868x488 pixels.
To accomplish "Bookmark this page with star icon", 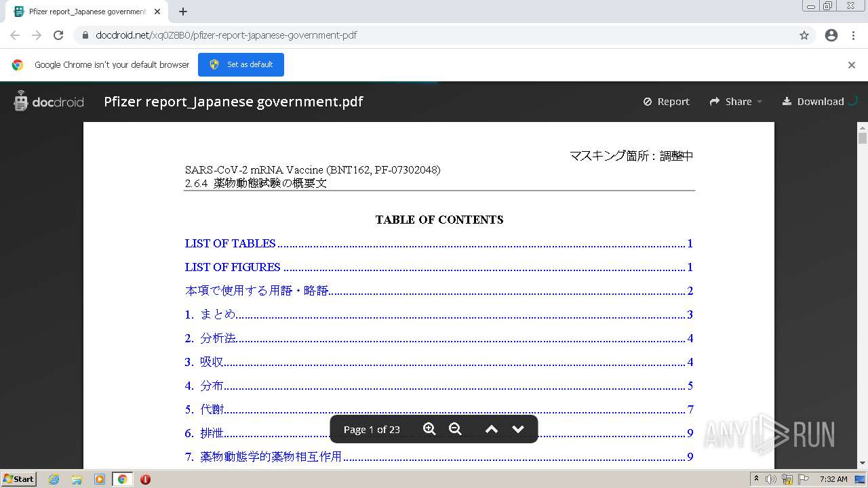I will 804,35.
